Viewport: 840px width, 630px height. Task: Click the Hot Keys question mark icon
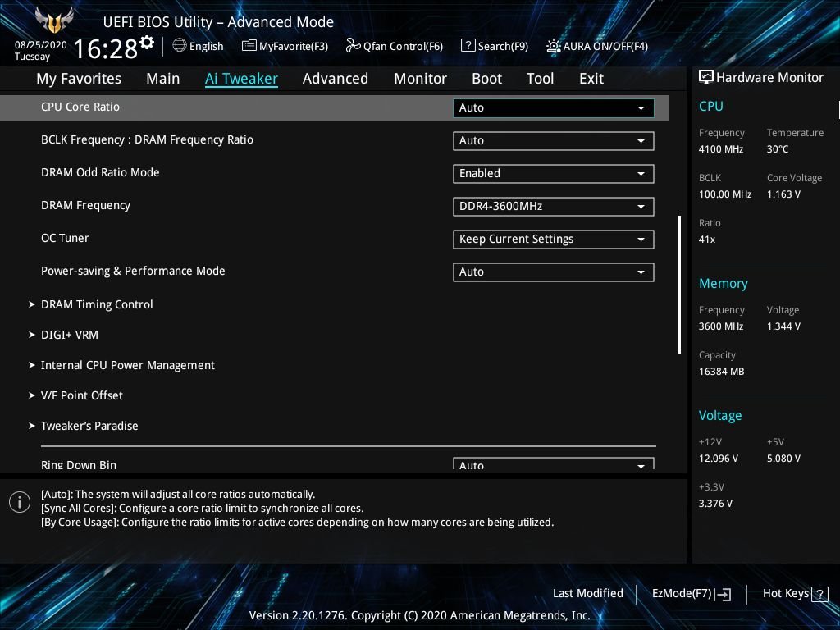coord(819,594)
